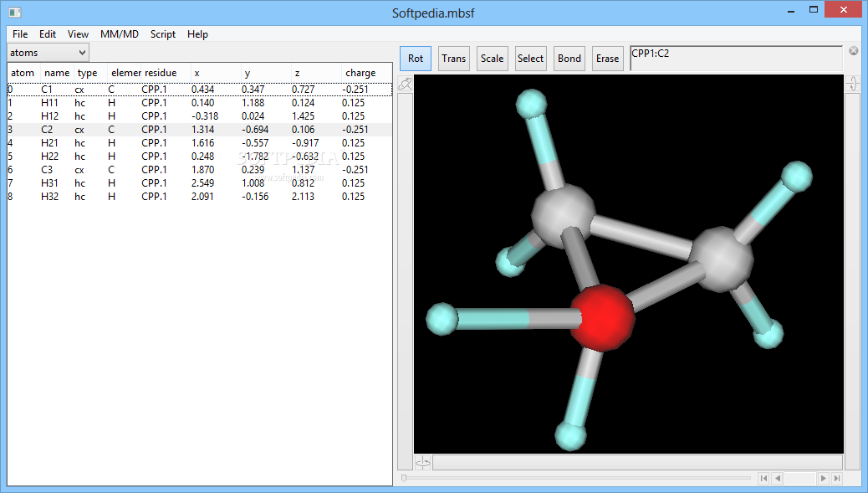Open the File menu
This screenshot has height=493, width=868.
(x=20, y=33)
